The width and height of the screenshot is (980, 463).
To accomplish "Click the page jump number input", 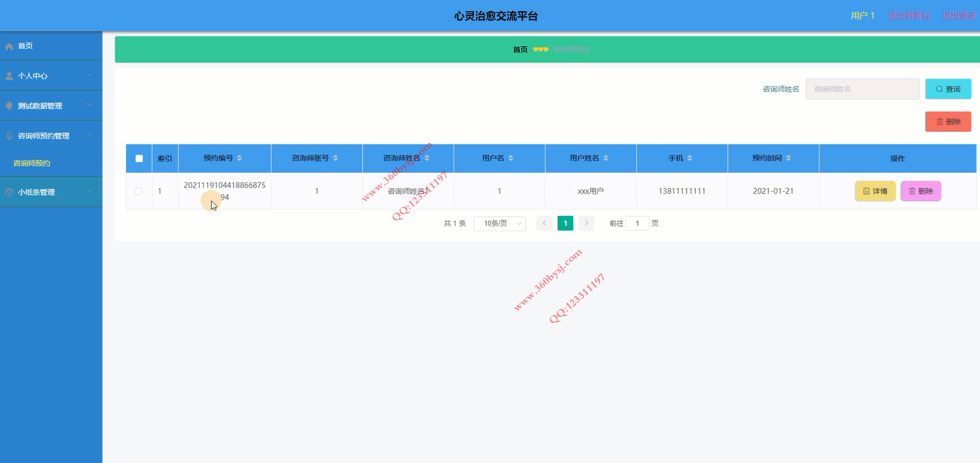I will tap(637, 223).
